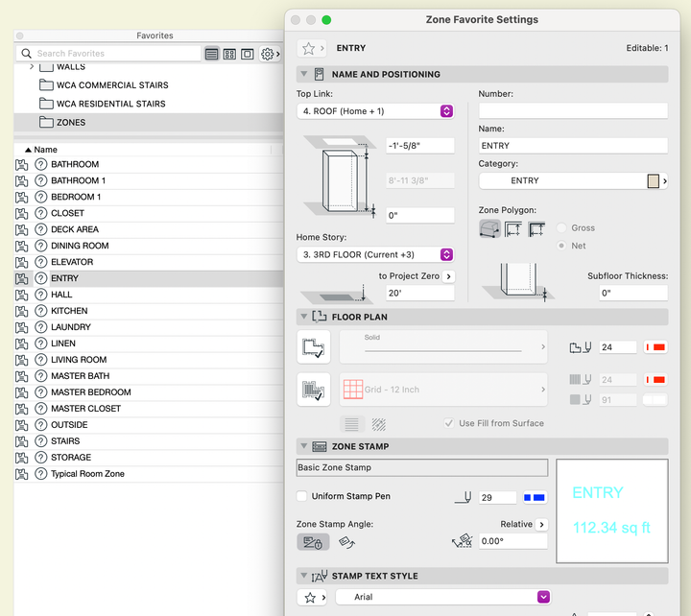The height and width of the screenshot is (616, 691).
Task: Switch Favorites to list view icon
Action: pos(211,54)
